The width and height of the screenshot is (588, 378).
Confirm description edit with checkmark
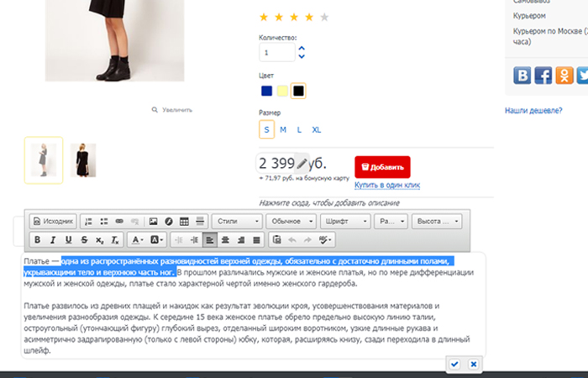click(454, 364)
